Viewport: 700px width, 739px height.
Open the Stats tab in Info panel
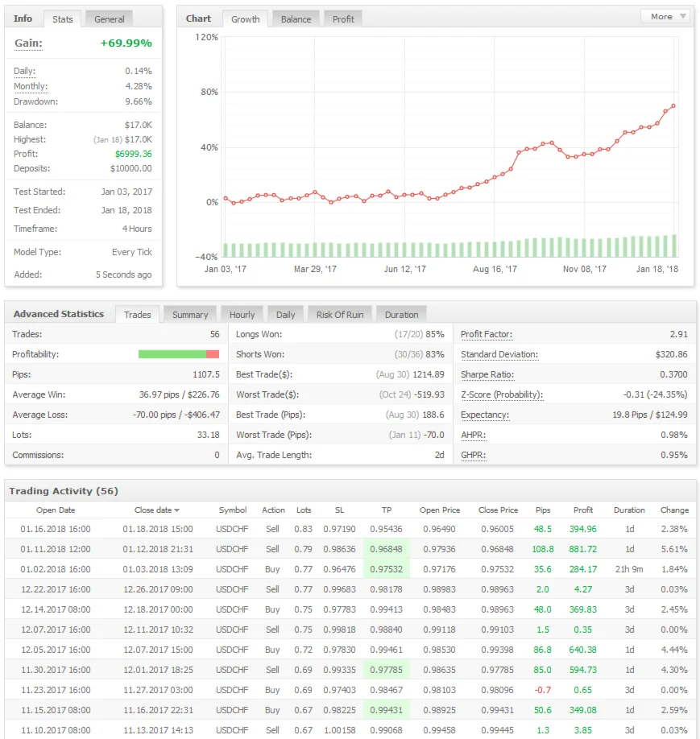pyautogui.click(x=61, y=19)
